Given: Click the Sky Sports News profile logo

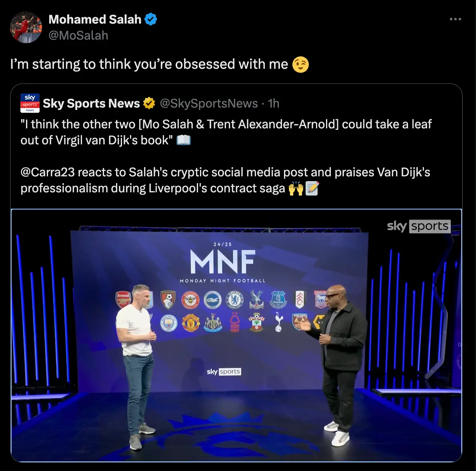Looking at the screenshot, I should click(x=30, y=103).
